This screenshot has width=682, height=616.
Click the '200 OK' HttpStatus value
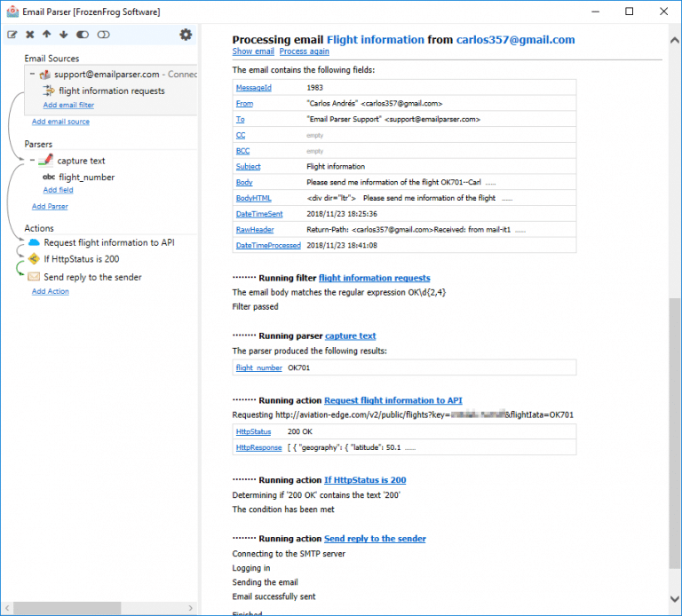pyautogui.click(x=299, y=431)
